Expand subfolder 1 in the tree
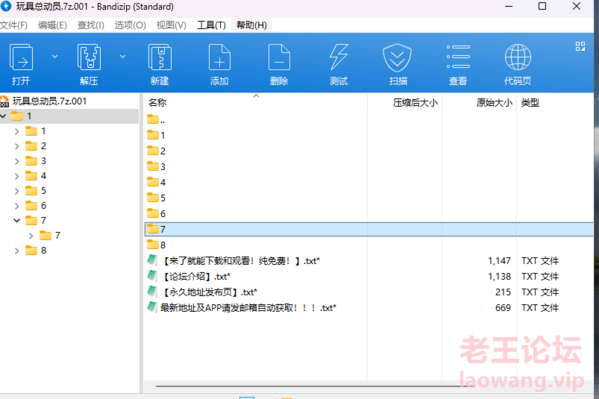Image resolution: width=599 pixels, height=399 pixels. [17, 131]
